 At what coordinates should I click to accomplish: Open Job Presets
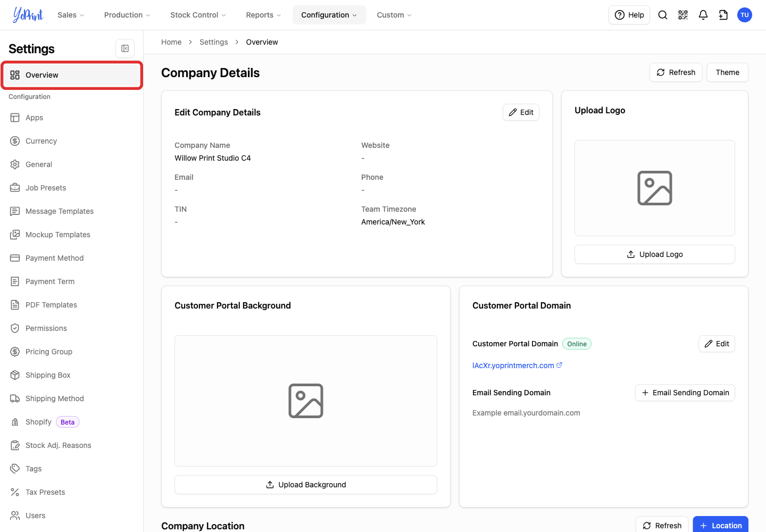[71, 188]
